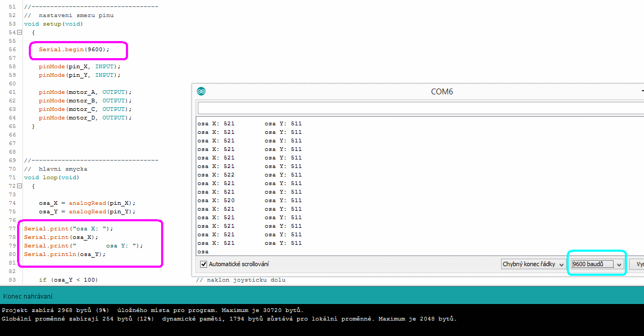Click the Arduino logo in COM6 title bar
The image size is (644, 336).
pos(201,91)
